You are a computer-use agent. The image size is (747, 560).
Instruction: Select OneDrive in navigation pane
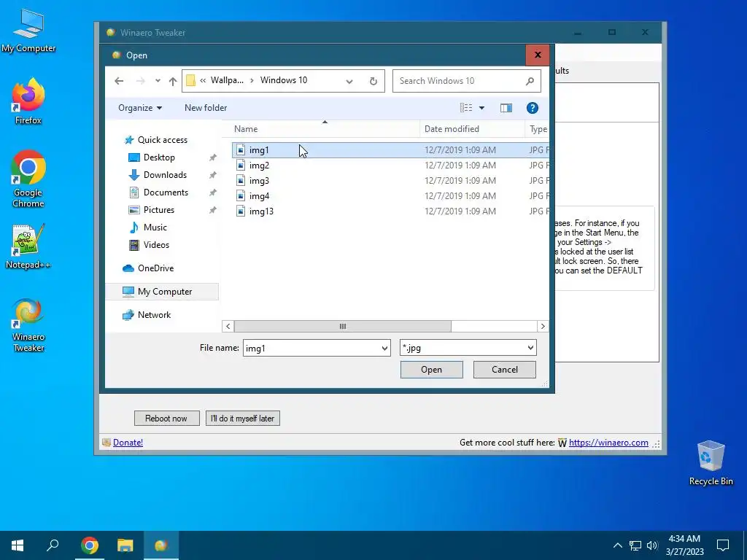pos(155,268)
